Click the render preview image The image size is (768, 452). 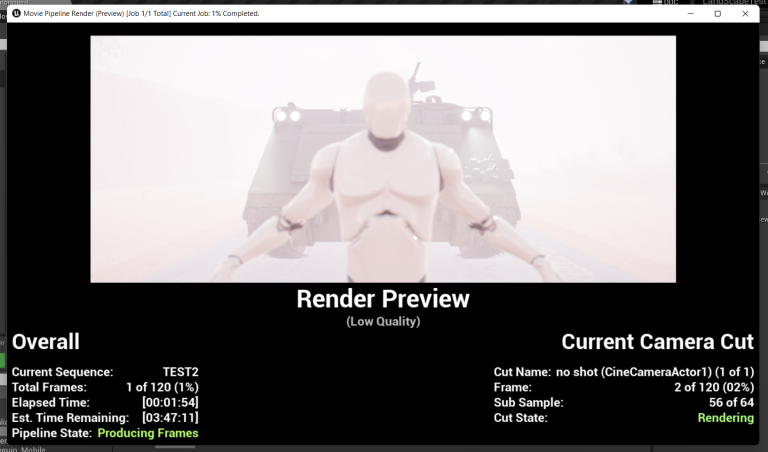[383, 159]
